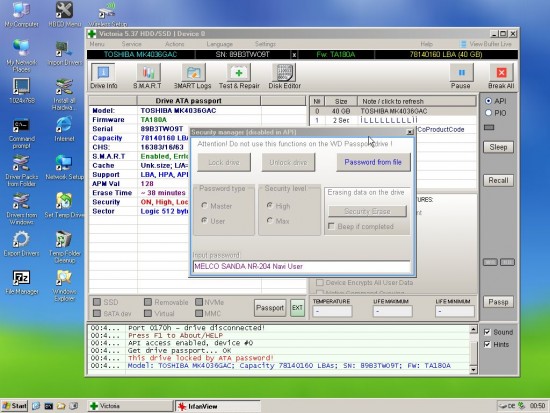The width and height of the screenshot is (550, 413).
Task: Open the Drive Info panel
Action: pyautogui.click(x=103, y=76)
